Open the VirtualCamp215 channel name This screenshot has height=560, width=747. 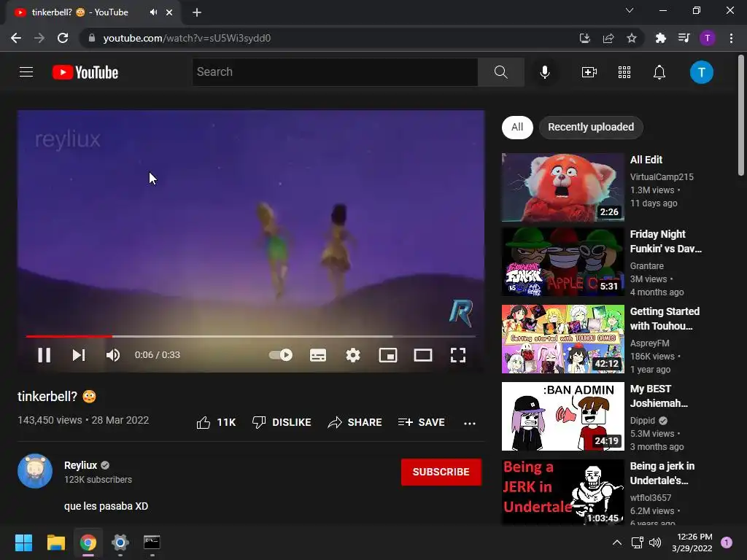click(x=662, y=176)
